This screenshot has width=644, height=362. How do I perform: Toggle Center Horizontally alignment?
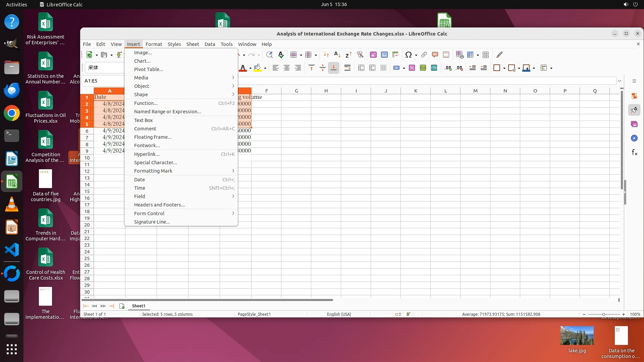coord(287,68)
